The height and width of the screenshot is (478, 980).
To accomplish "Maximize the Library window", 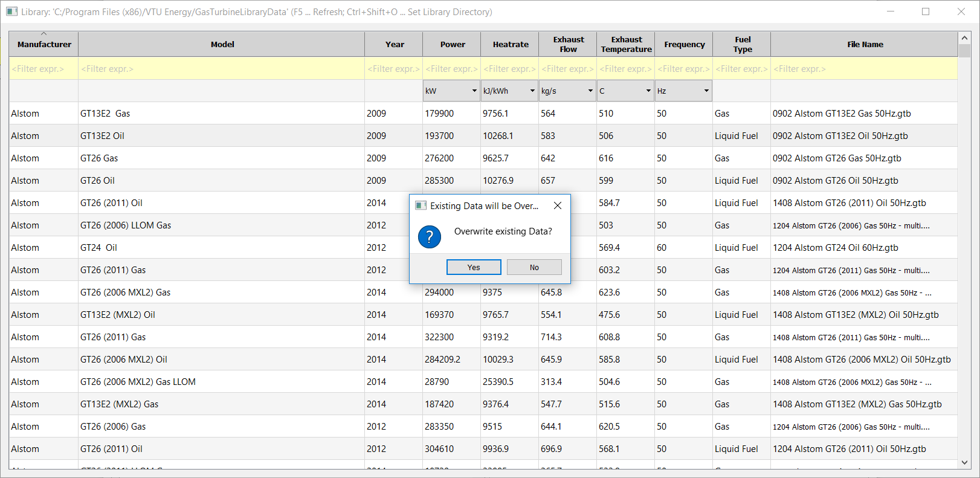I will 926,11.
